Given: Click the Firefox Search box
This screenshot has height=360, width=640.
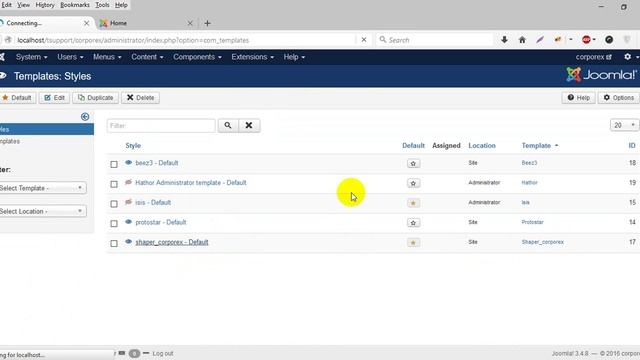Looking at the screenshot, I should coord(435,40).
